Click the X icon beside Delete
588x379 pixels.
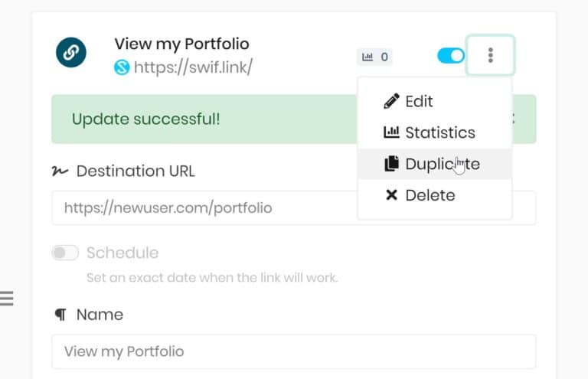pyautogui.click(x=391, y=195)
